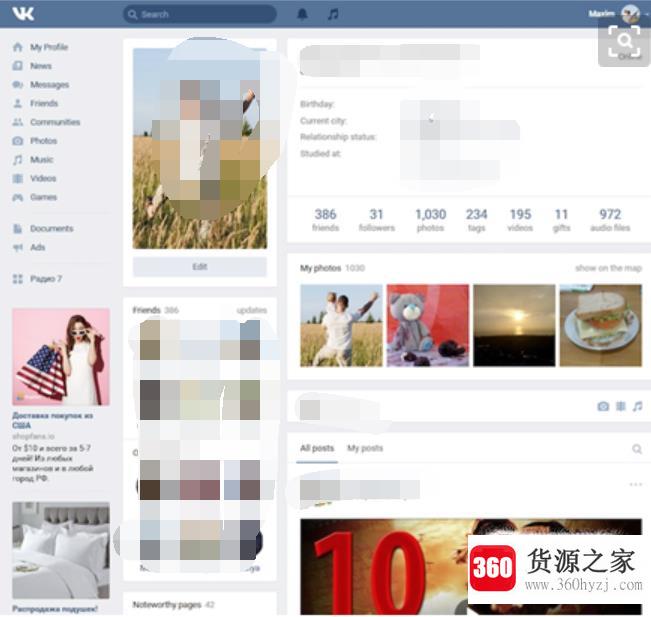
Task: Open the 195 videos counter
Action: point(520,220)
